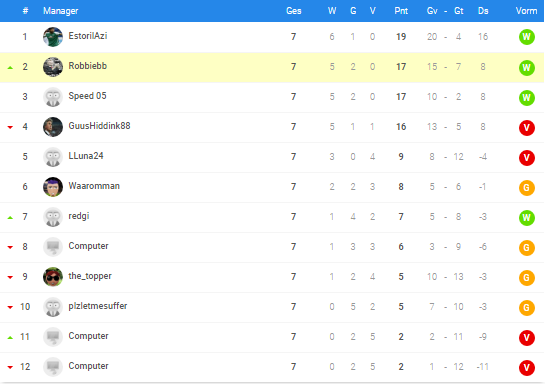Viewport: 545px width, 384px height.
Task: Open the Robbiebb manager name link
Action: 88,66
